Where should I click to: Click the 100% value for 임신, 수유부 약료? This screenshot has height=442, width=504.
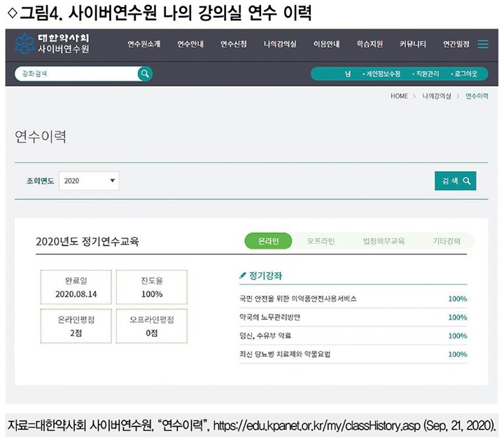(457, 336)
